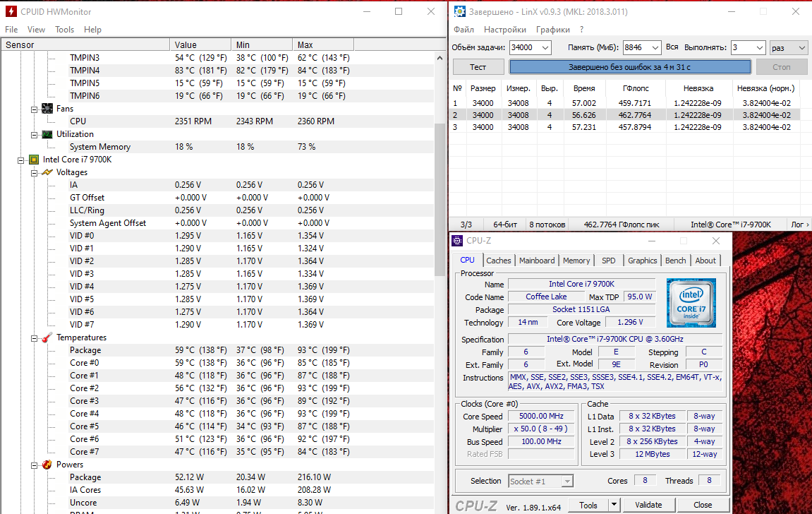Collapse the Fans tree node

coord(34,109)
